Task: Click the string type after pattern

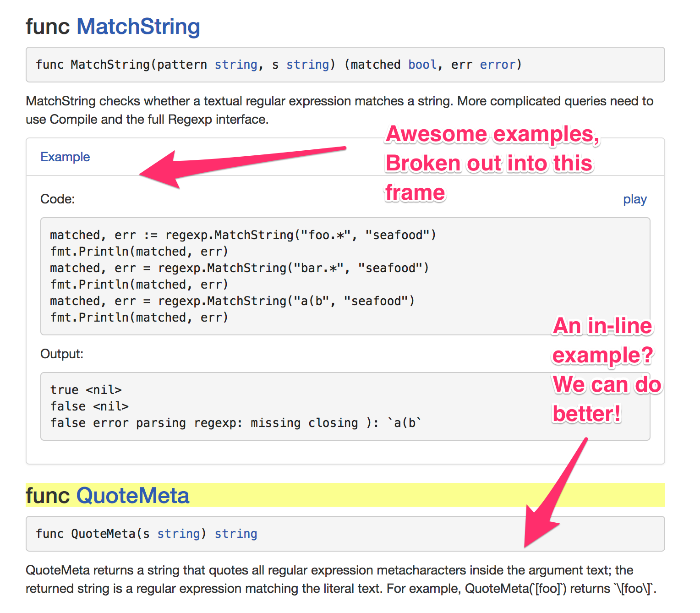Action: [236, 65]
